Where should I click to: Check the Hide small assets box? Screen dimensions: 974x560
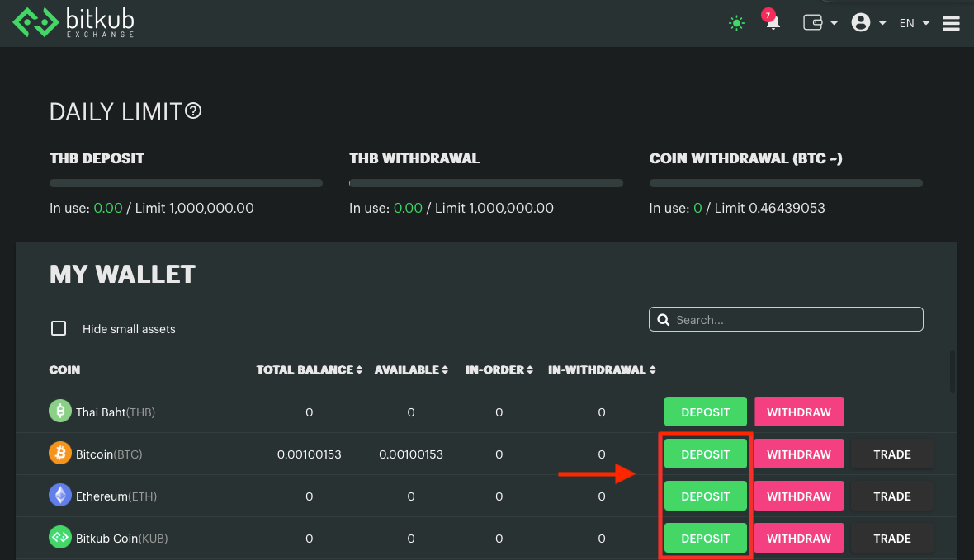(59, 328)
